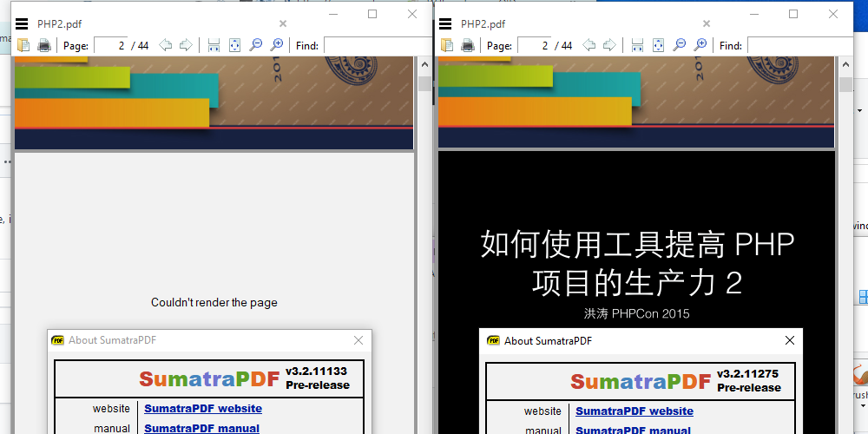Screen dimensions: 868x434
Task: Click page number field in left window
Action: tap(111, 45)
